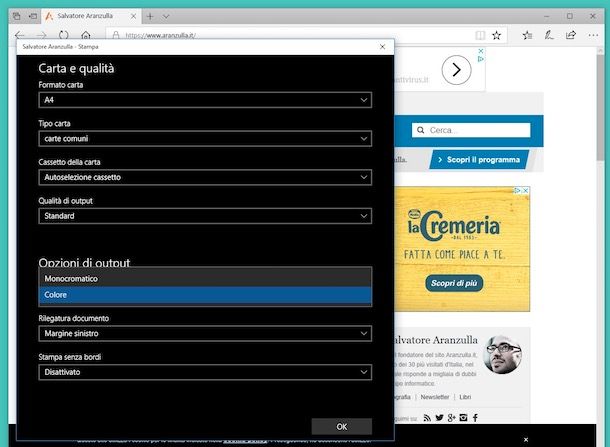Open the Instagram icon
Image resolution: width=610 pixels, height=447 pixels.
point(463,417)
